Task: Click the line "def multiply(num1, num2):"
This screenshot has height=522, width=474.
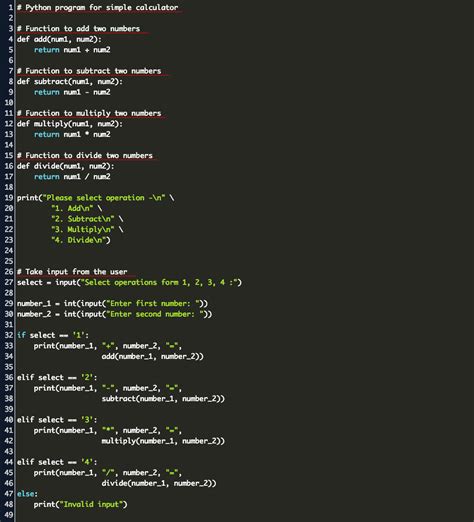Action: coord(70,124)
